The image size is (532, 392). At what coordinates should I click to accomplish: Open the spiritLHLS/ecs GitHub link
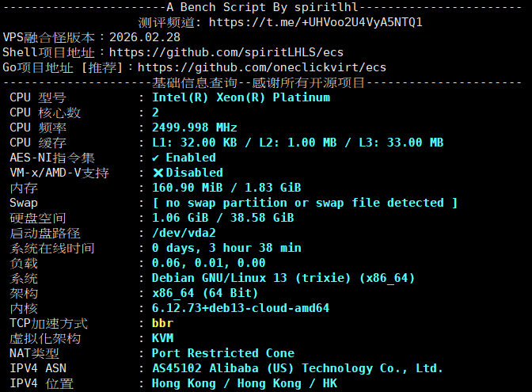click(226, 52)
